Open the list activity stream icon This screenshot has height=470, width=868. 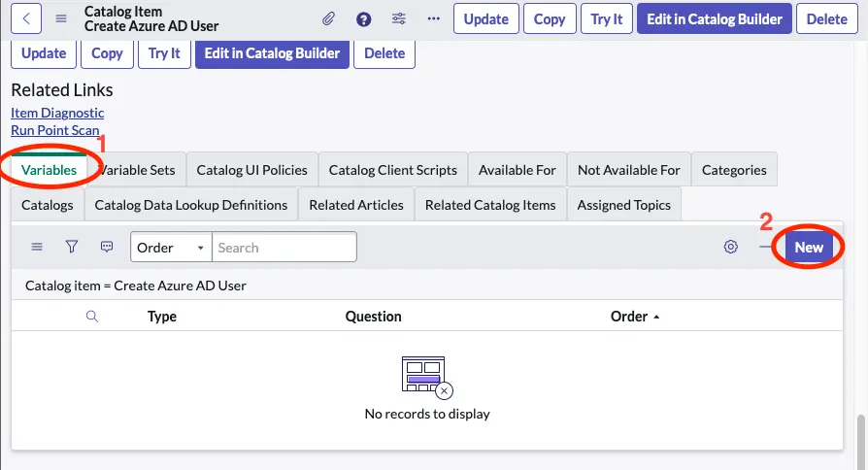tap(107, 247)
